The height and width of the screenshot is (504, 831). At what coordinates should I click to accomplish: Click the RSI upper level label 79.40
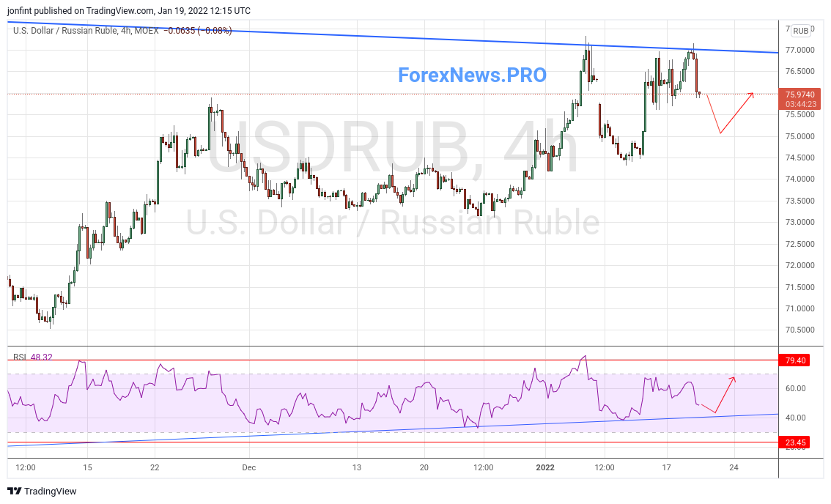[795, 360]
